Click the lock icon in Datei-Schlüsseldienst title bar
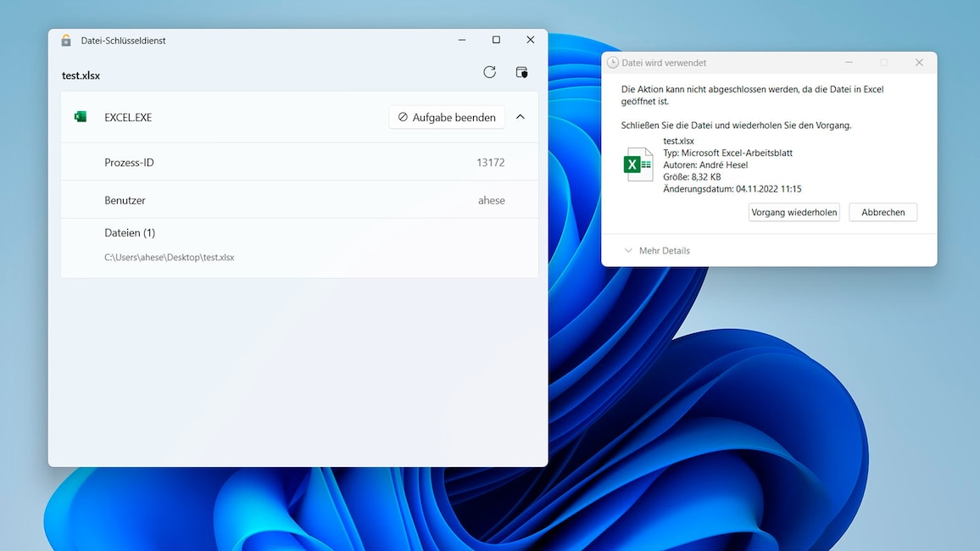 (x=65, y=41)
